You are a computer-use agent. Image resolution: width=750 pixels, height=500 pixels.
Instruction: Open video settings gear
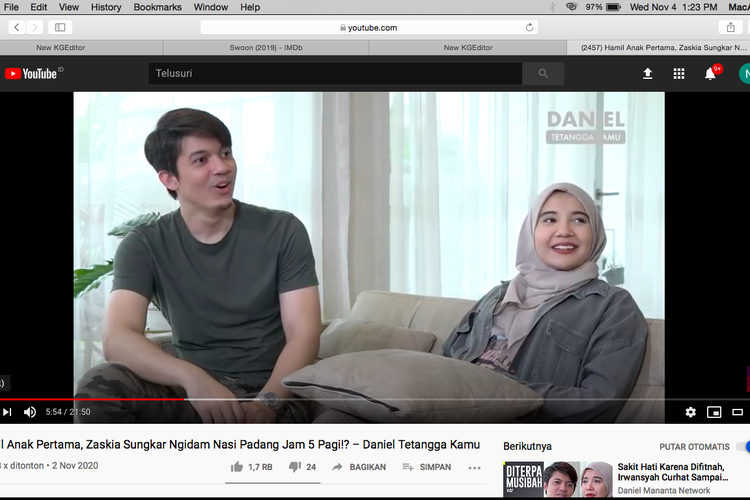pyautogui.click(x=690, y=412)
